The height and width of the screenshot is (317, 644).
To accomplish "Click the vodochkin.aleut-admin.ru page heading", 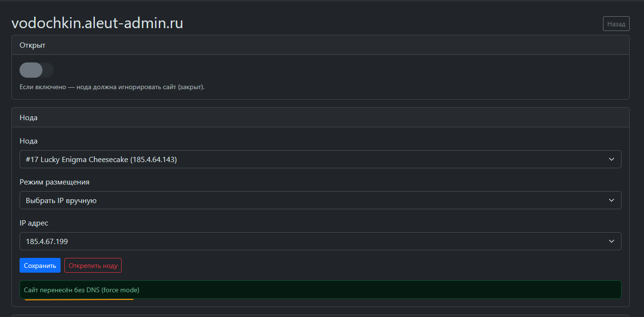I will click(x=97, y=23).
